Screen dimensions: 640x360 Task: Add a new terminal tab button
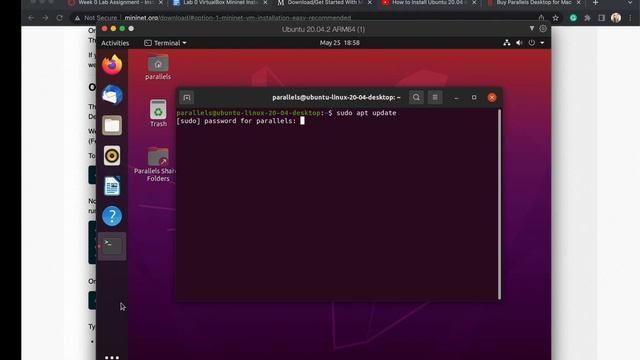pos(187,98)
